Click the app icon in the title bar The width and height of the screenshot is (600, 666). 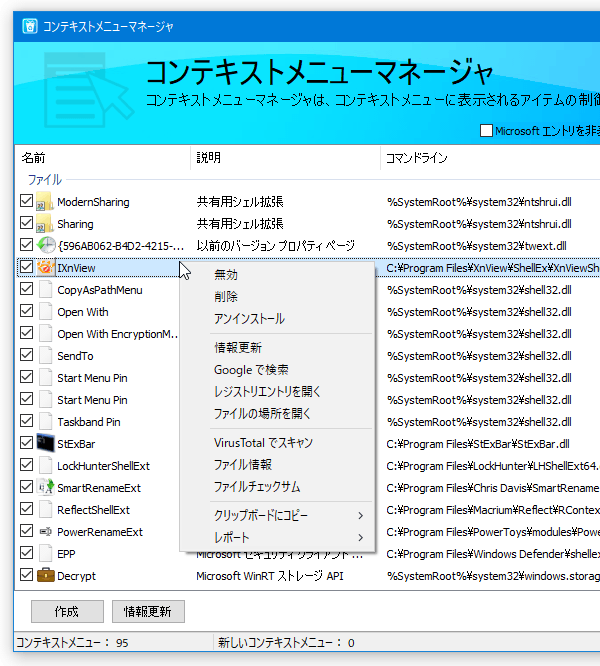coord(30,26)
